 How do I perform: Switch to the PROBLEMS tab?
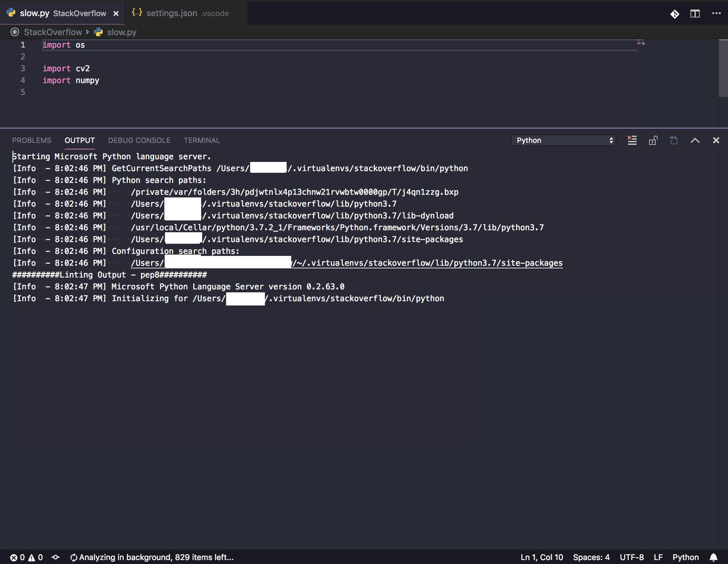[32, 140]
